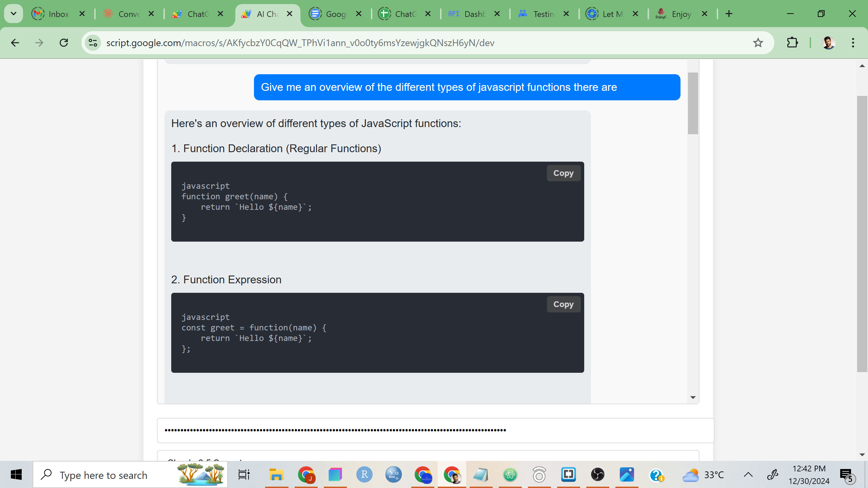
Task: Reload the page with the refresh icon
Action: (64, 43)
